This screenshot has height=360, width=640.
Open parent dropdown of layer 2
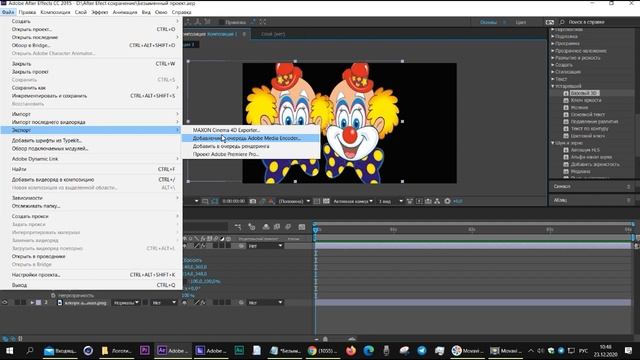(265, 302)
